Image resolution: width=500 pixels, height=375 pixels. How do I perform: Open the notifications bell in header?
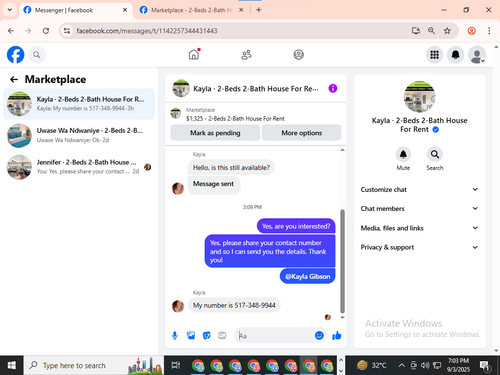pos(455,55)
